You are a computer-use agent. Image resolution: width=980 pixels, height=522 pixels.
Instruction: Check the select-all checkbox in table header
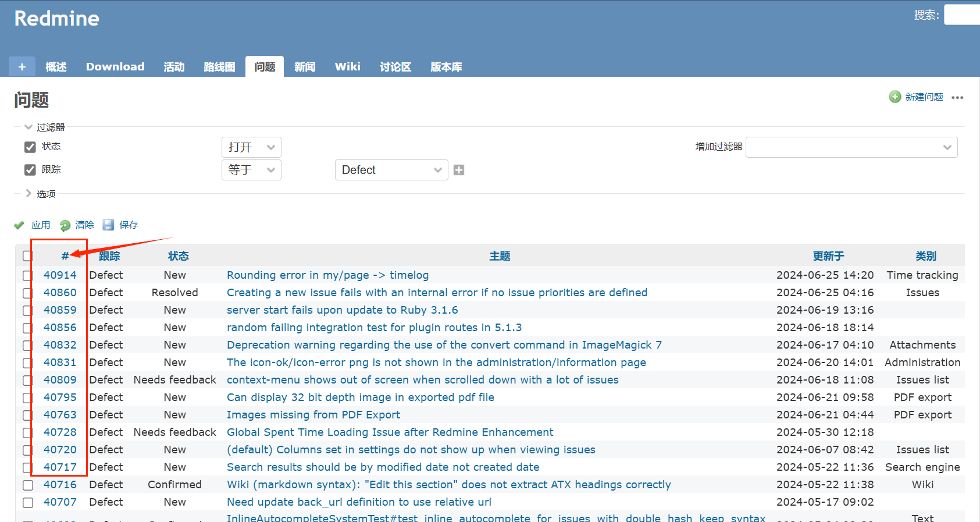[x=28, y=256]
